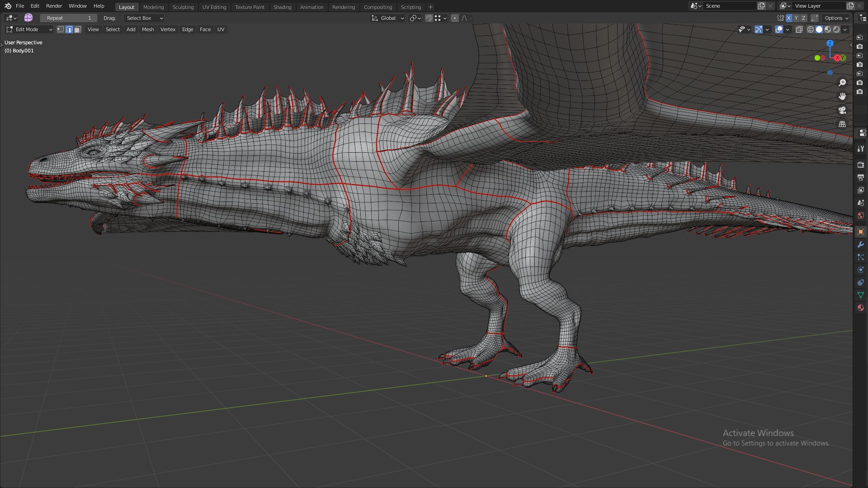Adjust the Repeat value field
The height and width of the screenshot is (488, 868).
pyautogui.click(x=69, y=18)
